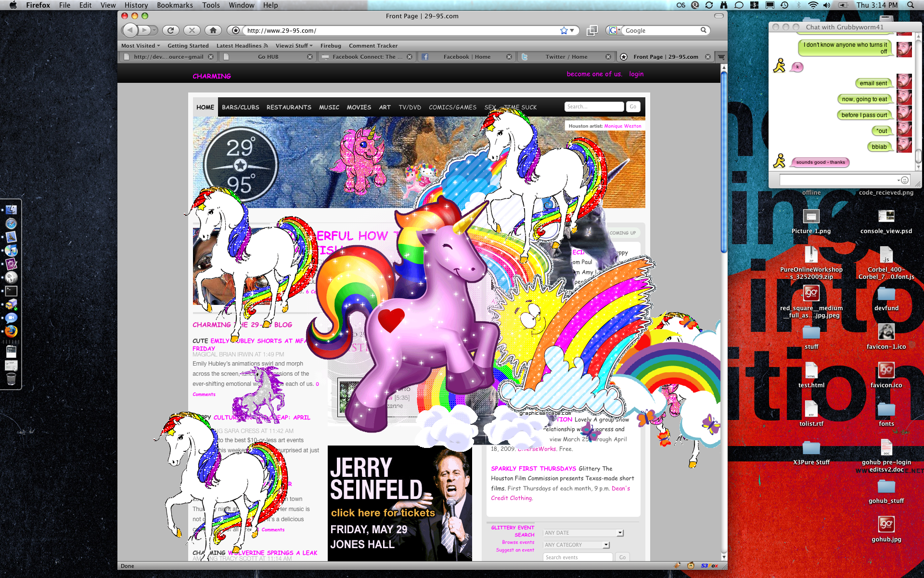The image size is (924, 578).
Task: Expand the Viewzi Stuff bookmark folder
Action: pyautogui.click(x=294, y=46)
